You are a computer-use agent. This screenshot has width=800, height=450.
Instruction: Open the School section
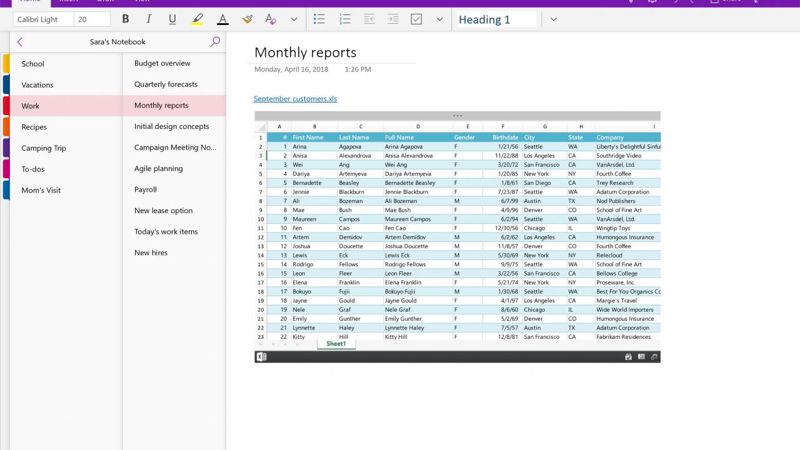[x=66, y=64]
